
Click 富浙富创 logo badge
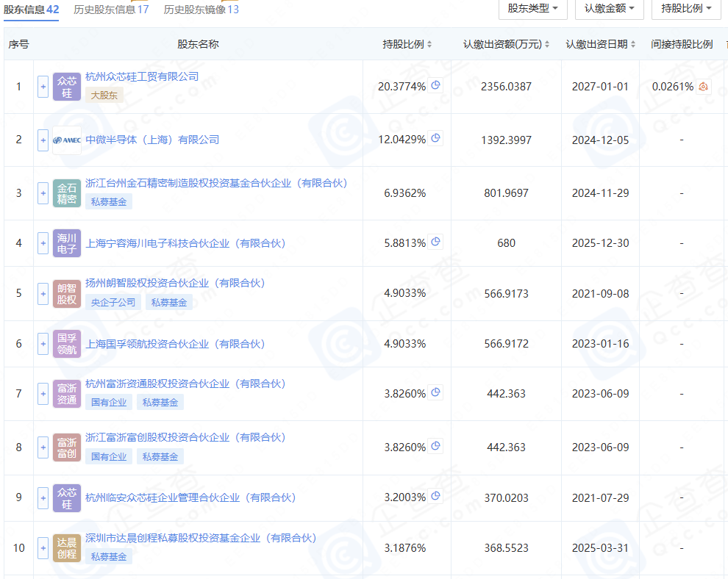[x=67, y=447]
